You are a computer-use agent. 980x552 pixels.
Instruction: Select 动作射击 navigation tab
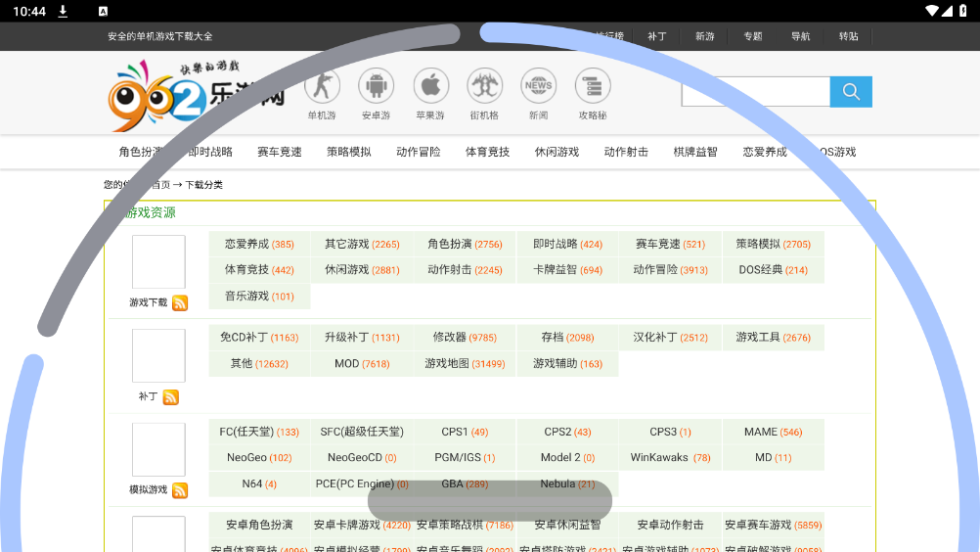(x=626, y=152)
